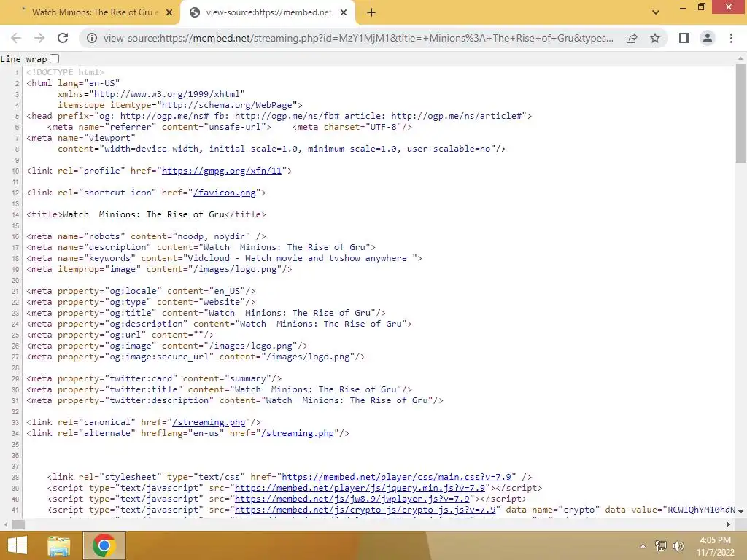This screenshot has width=747, height=560.
Task: Bookmark this tab with the star
Action: coord(655,38)
